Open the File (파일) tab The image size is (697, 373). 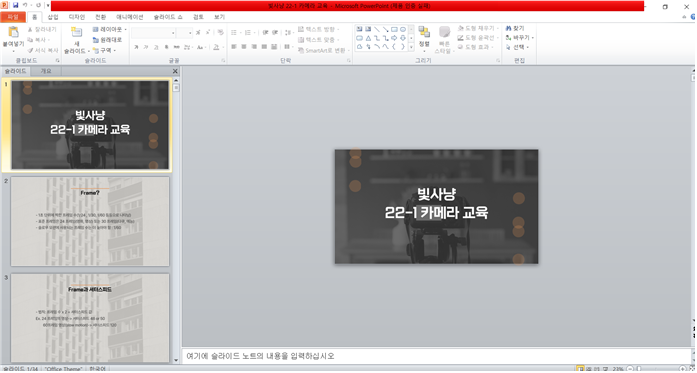click(13, 17)
